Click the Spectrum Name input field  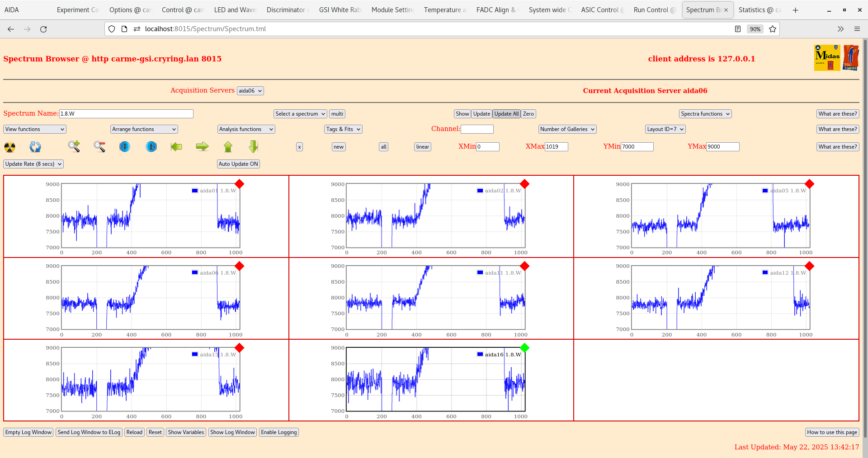[x=126, y=114]
